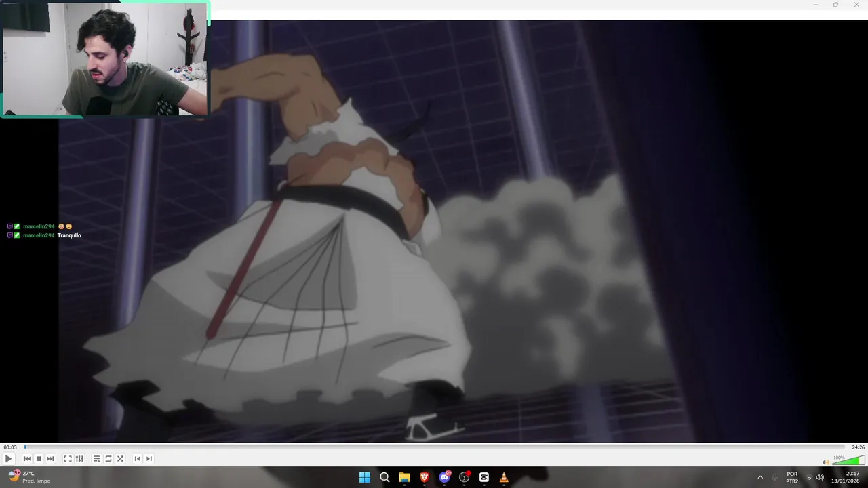This screenshot has width=868, height=488.
Task: Open taskbar Search
Action: 384,477
